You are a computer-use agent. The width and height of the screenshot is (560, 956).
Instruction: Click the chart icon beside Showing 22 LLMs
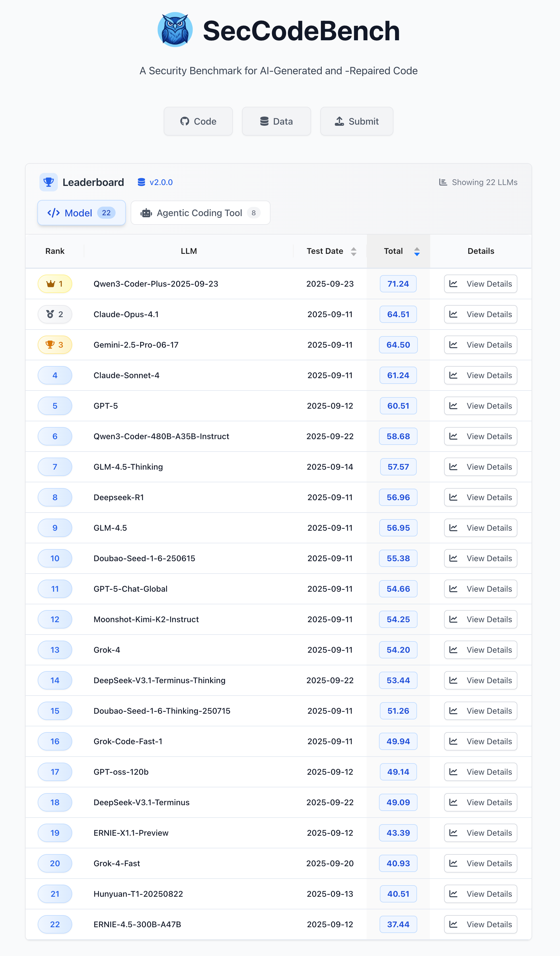[x=443, y=182]
